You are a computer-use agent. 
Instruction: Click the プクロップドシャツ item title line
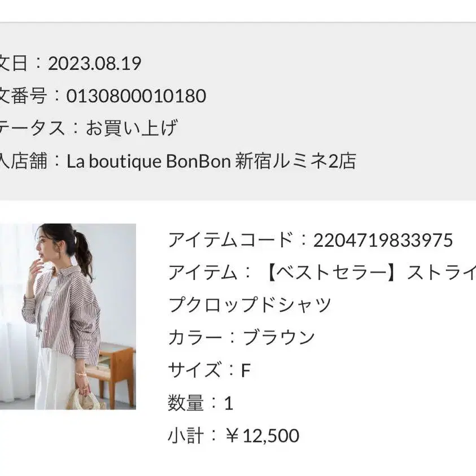click(250, 304)
